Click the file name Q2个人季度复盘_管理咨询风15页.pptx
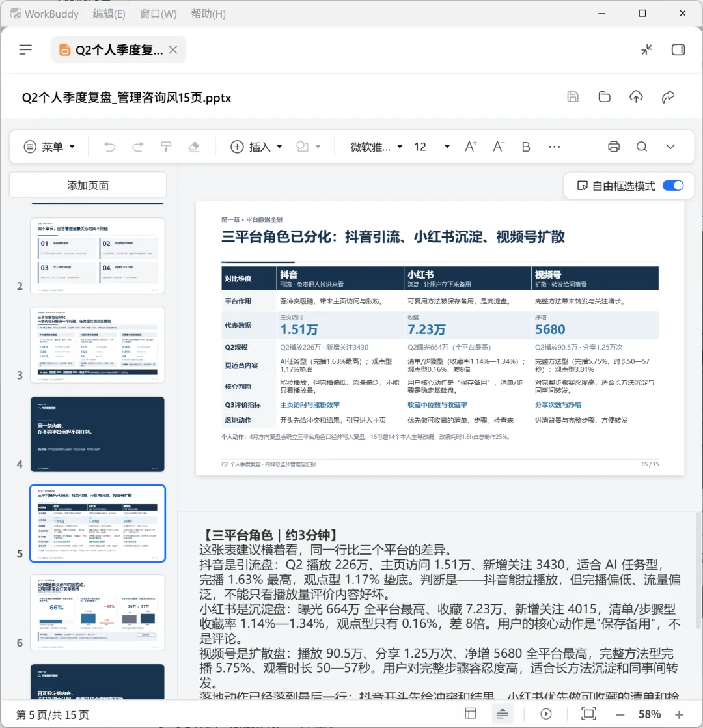703x728 pixels. [126, 98]
